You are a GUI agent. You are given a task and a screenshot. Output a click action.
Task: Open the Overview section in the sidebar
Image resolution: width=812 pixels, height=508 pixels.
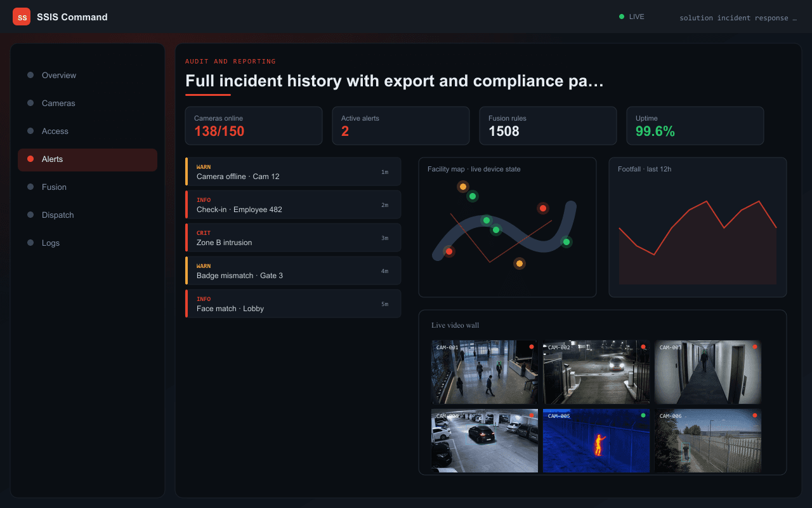88,76
